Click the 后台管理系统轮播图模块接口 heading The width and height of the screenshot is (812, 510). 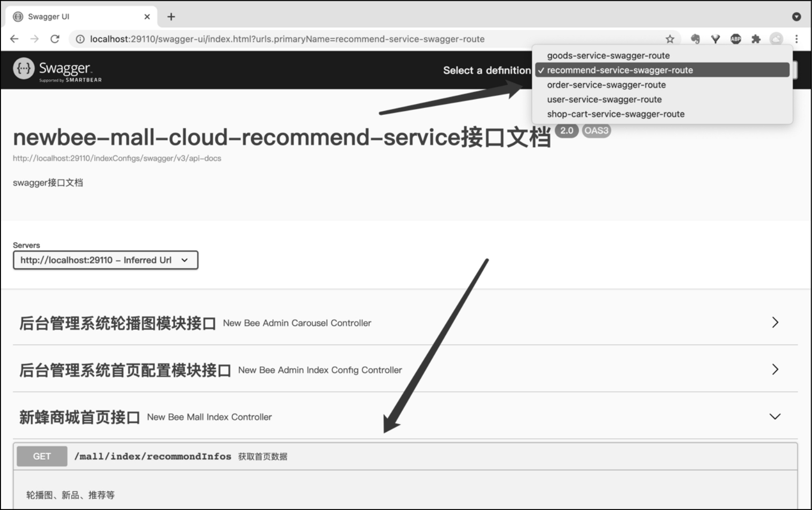tap(118, 323)
